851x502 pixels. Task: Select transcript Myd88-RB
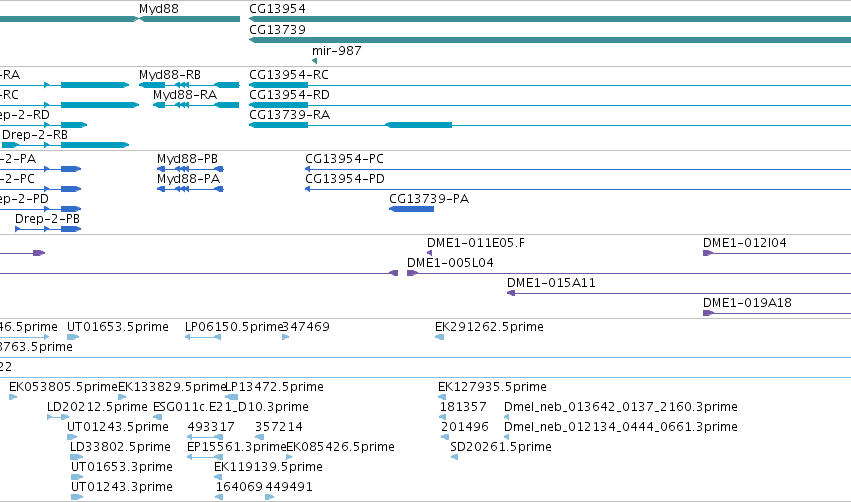coord(170,74)
